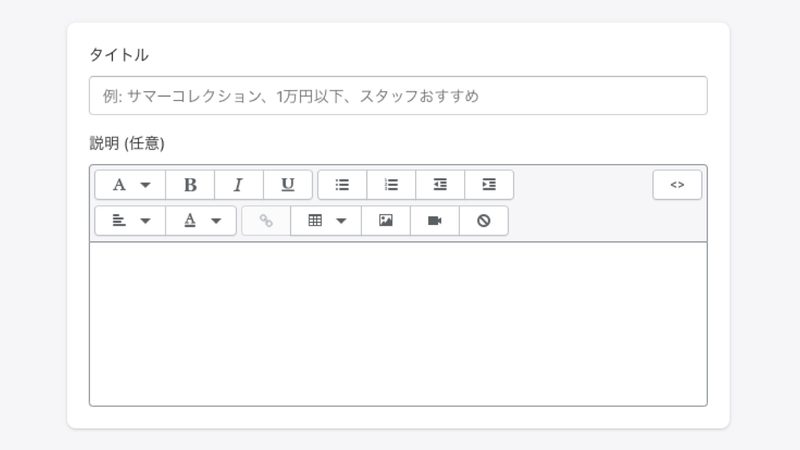Clear formatting with the circle-slash icon
The width and height of the screenshot is (800, 450).
point(484,221)
